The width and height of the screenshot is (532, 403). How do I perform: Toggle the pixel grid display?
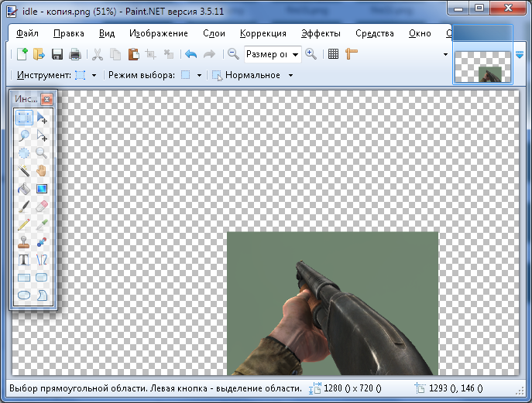click(x=333, y=54)
